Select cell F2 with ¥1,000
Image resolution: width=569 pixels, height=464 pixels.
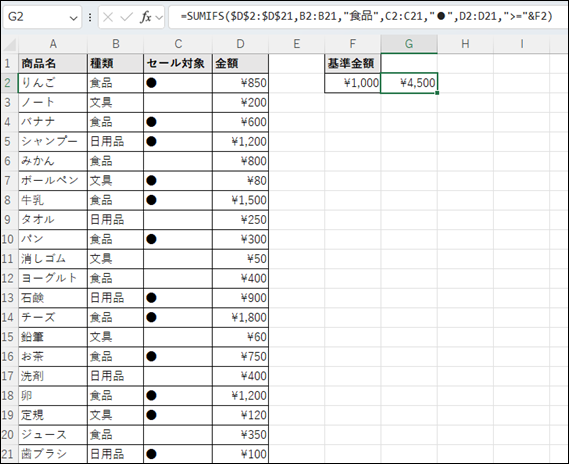tap(352, 83)
